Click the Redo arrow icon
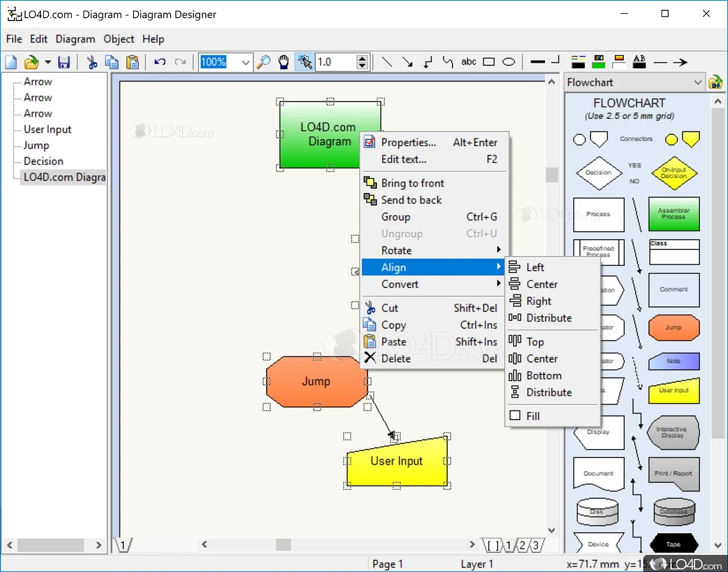Image resolution: width=728 pixels, height=572 pixels. [x=180, y=62]
